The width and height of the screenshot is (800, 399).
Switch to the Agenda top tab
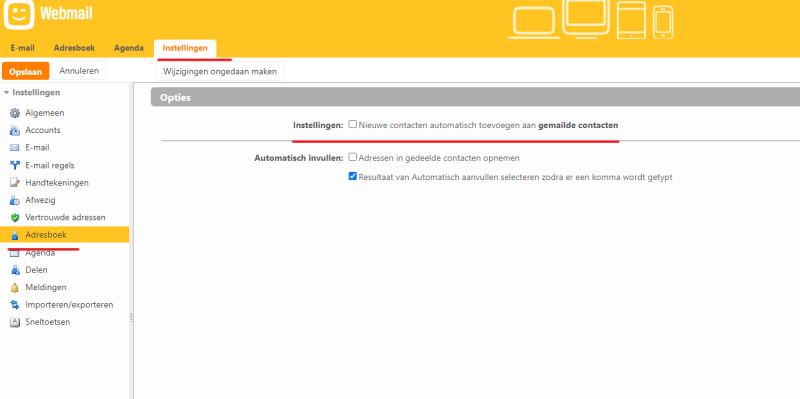[x=129, y=48]
